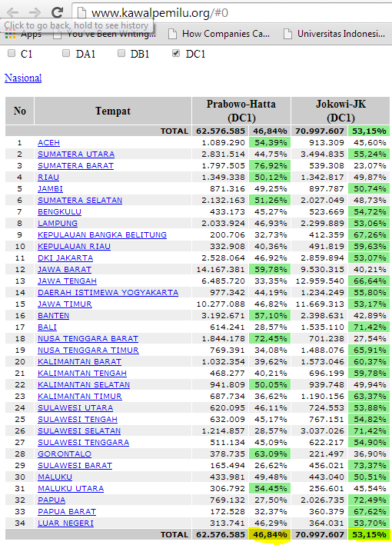Open the JAWA TIMUR link
The image size is (392, 545).
click(x=65, y=304)
